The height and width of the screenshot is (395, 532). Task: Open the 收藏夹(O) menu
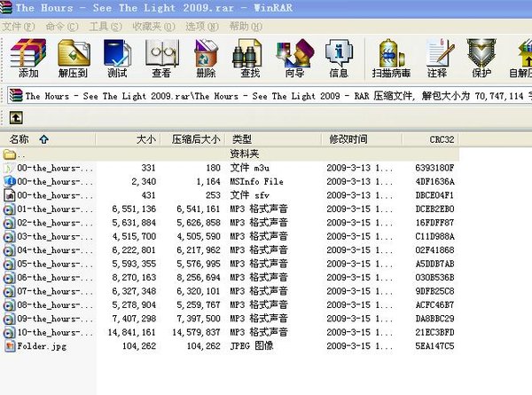point(153,27)
